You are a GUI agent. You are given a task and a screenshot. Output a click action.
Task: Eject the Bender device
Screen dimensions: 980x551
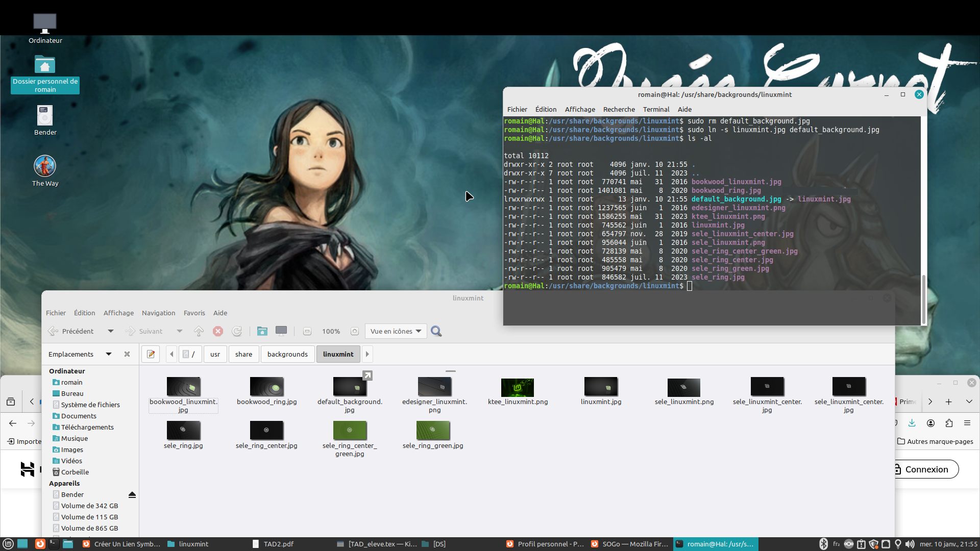click(x=132, y=494)
